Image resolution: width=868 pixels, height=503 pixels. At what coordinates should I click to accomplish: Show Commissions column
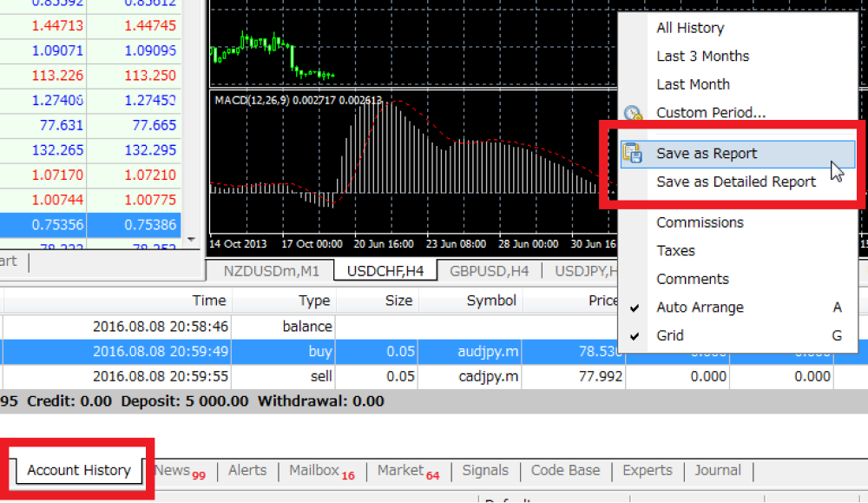pyautogui.click(x=700, y=222)
